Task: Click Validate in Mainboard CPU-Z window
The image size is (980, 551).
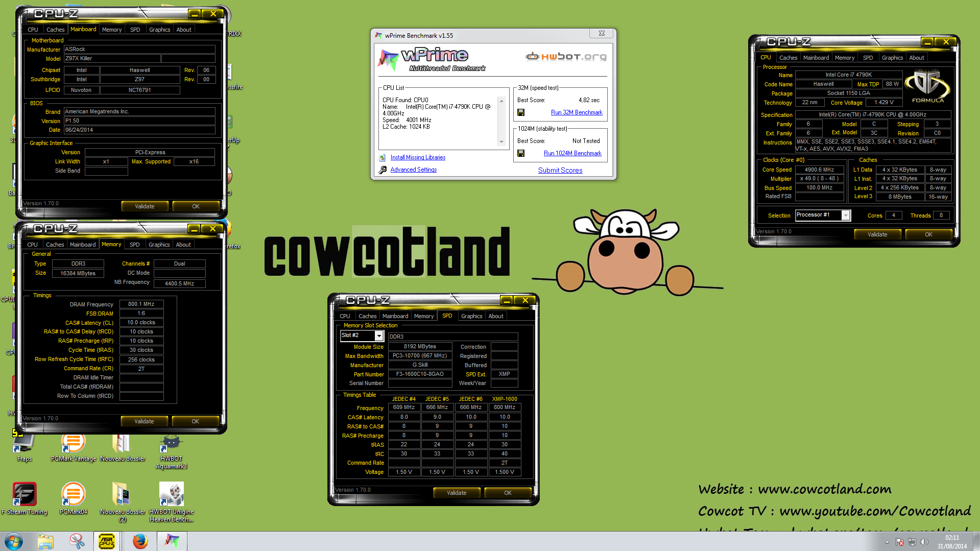Action: 145,206
